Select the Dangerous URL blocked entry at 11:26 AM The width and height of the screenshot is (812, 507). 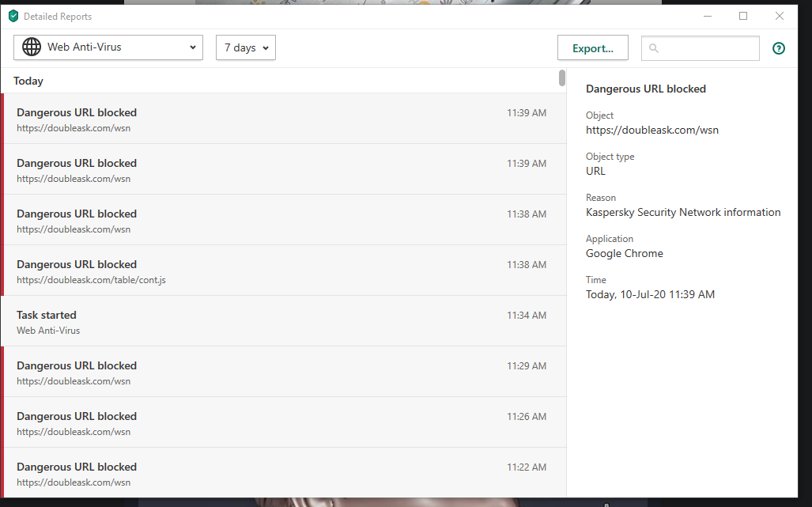(284, 423)
